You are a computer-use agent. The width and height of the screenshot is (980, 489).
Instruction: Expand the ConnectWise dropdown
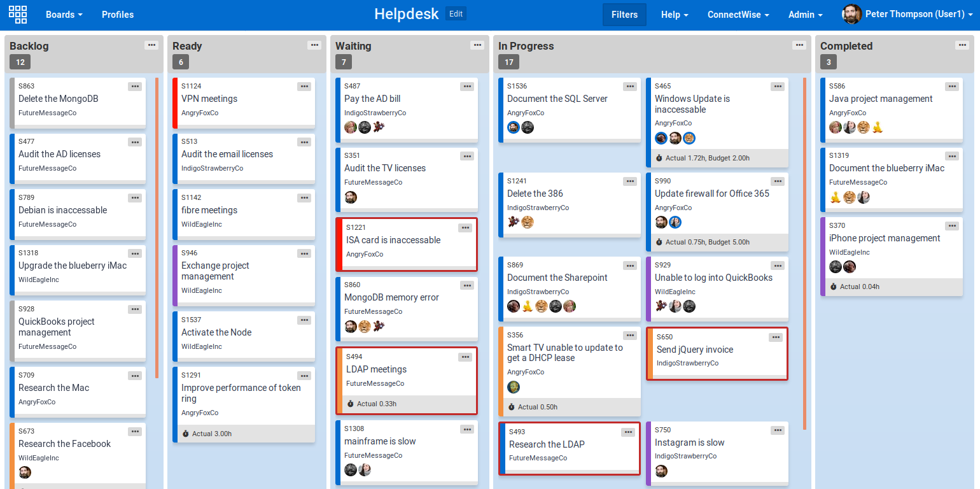[x=738, y=14]
